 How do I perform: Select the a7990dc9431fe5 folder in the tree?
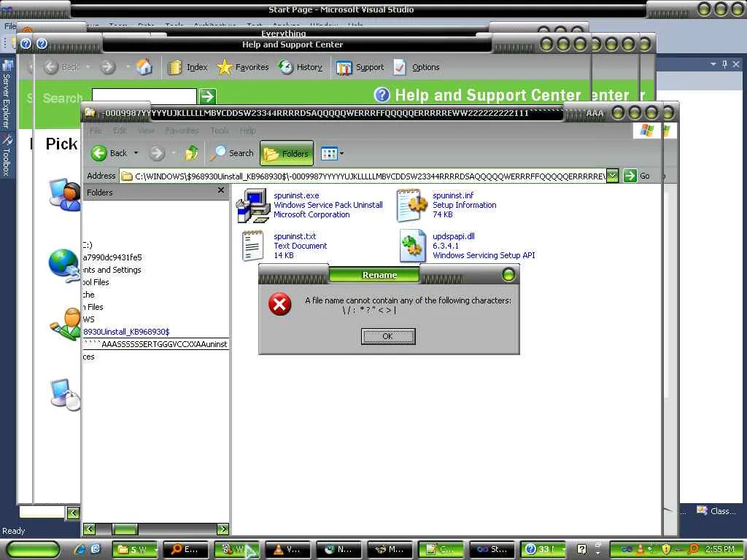pyautogui.click(x=112, y=257)
